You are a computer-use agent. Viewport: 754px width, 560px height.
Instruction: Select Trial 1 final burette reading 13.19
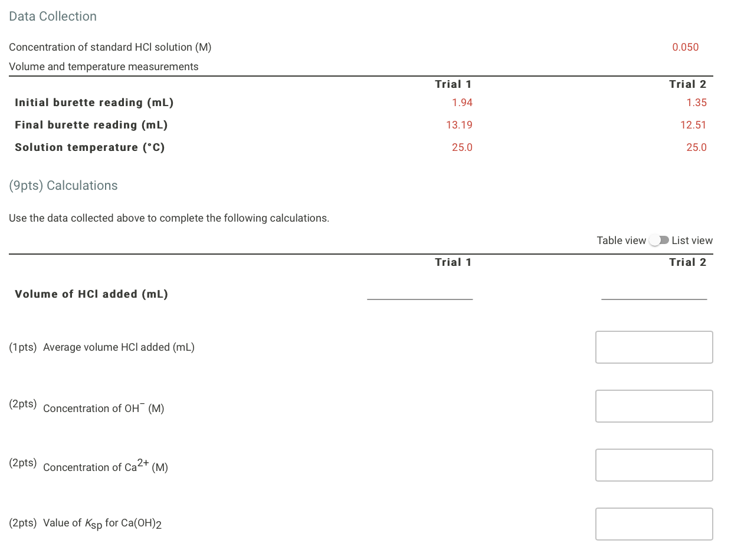click(x=460, y=125)
